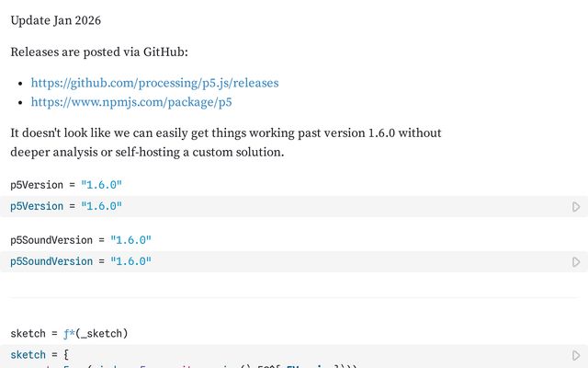Click the horizontal divider above the sketch cell
Screen dimensions: 588x368
tap(294, 297)
